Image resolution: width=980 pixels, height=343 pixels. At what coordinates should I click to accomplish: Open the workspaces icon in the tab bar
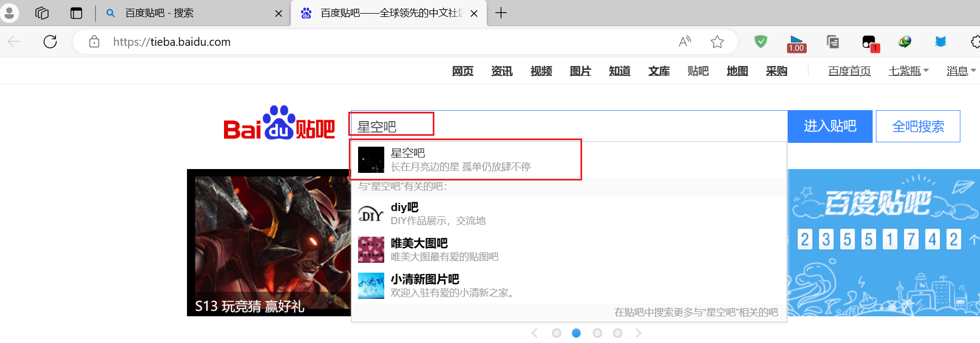(42, 13)
